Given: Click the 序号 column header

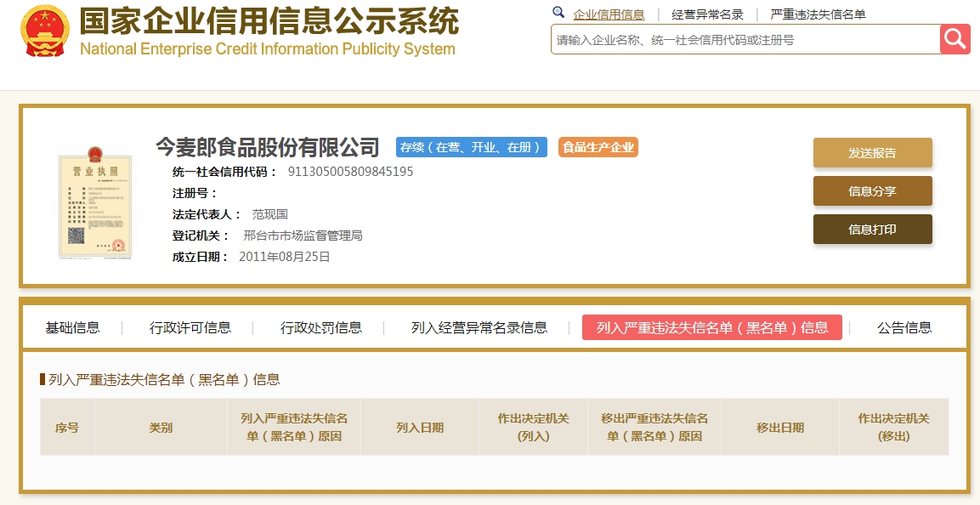Looking at the screenshot, I should pos(67,427).
